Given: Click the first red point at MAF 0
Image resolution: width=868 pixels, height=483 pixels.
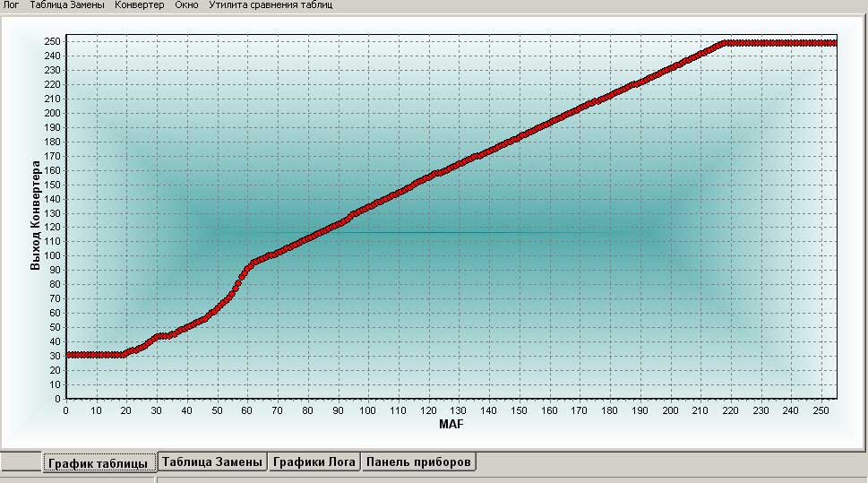Looking at the screenshot, I should click(67, 355).
